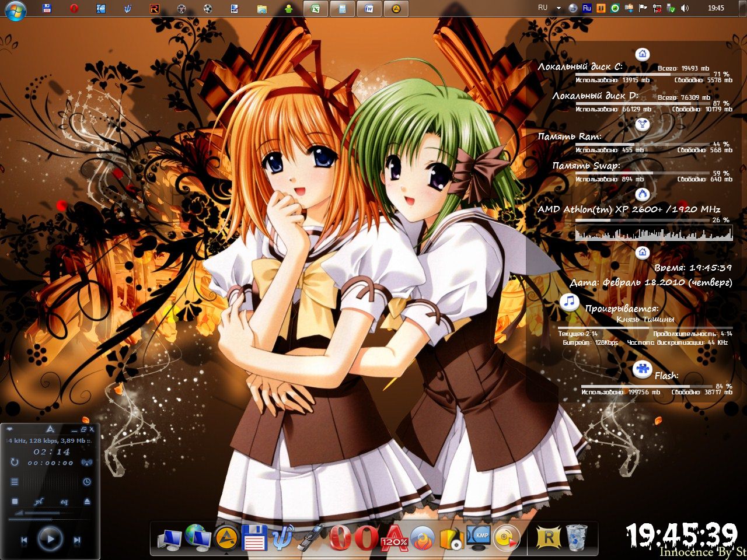Open AIMP scheduler clock icon
This screenshot has width=747, height=560.
click(x=87, y=482)
